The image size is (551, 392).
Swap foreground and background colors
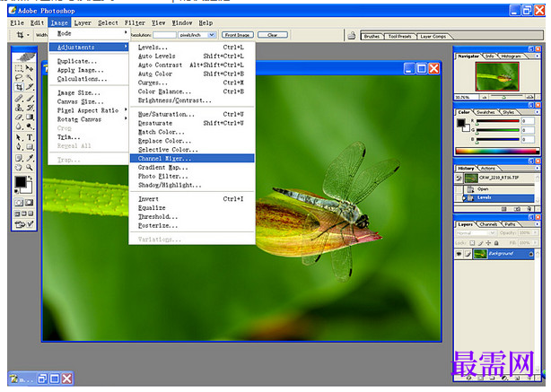click(x=31, y=179)
